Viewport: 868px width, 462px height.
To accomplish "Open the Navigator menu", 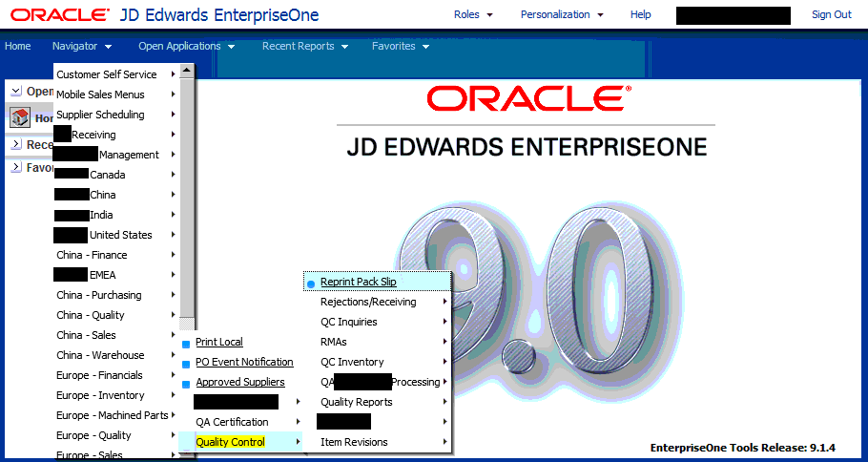I will pyautogui.click(x=82, y=47).
